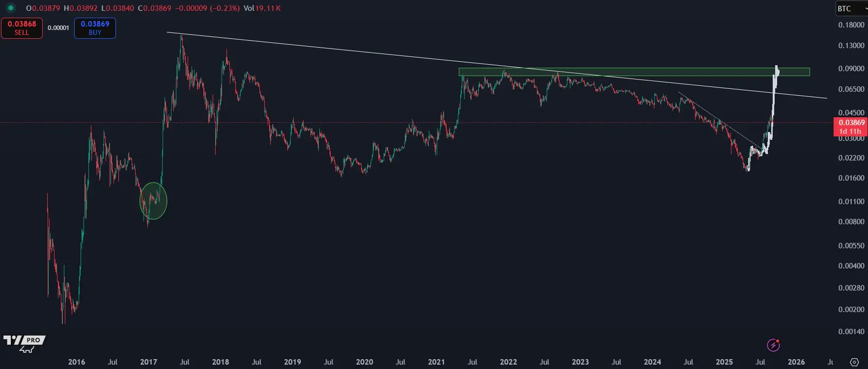Click the 0.06500 price axis label

(851, 89)
